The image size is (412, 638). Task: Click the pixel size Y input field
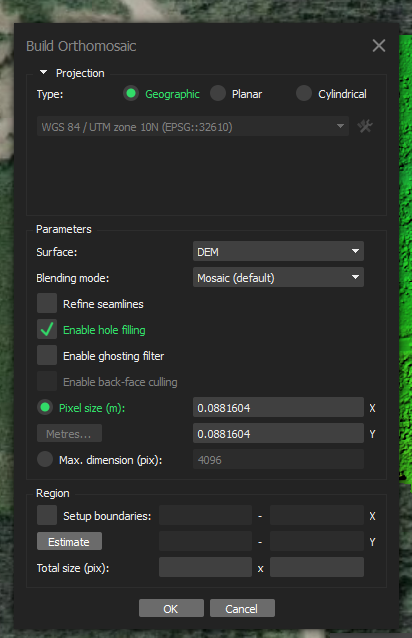click(278, 433)
